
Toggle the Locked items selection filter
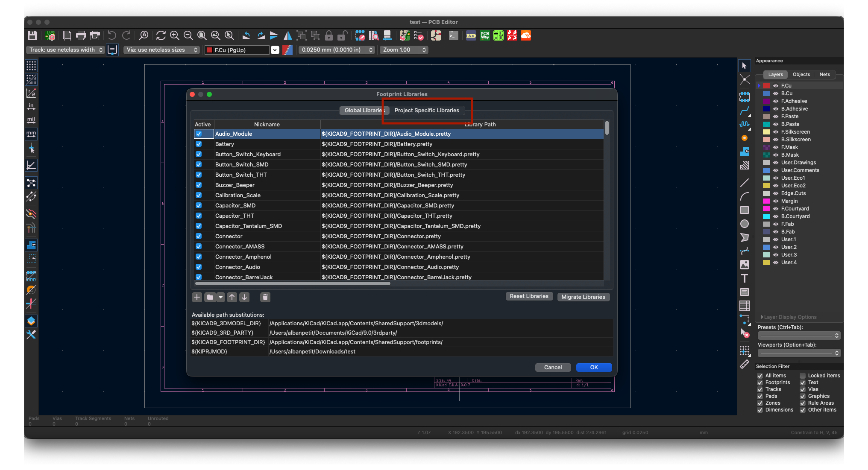(803, 376)
